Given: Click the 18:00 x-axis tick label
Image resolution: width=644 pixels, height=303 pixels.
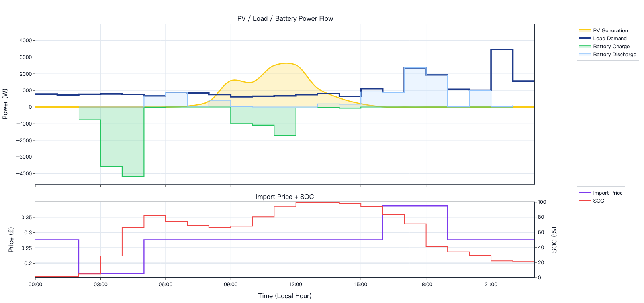Looking at the screenshot, I should pyautogui.click(x=426, y=284).
